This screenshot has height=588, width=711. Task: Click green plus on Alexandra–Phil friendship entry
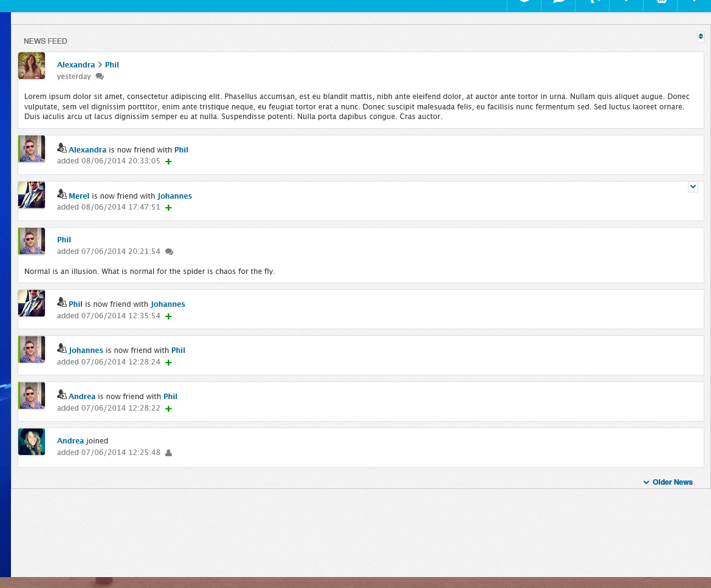(x=168, y=162)
